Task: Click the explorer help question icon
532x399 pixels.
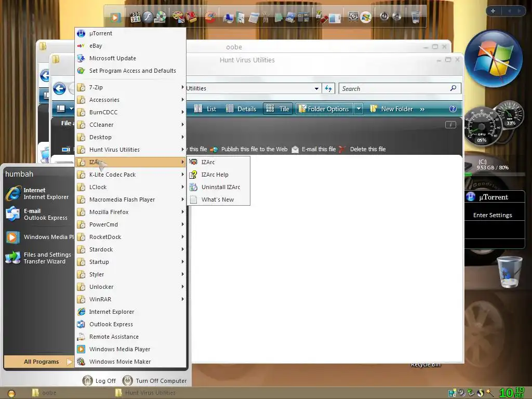Action: [453, 109]
